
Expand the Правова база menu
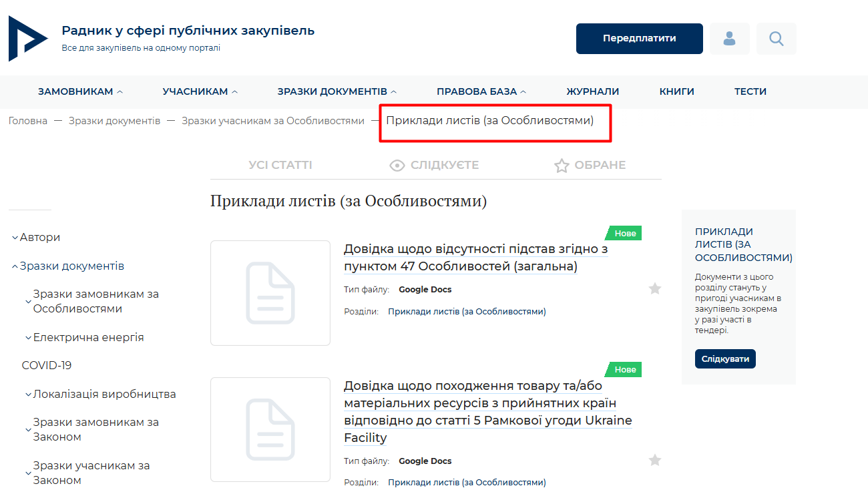tap(481, 91)
